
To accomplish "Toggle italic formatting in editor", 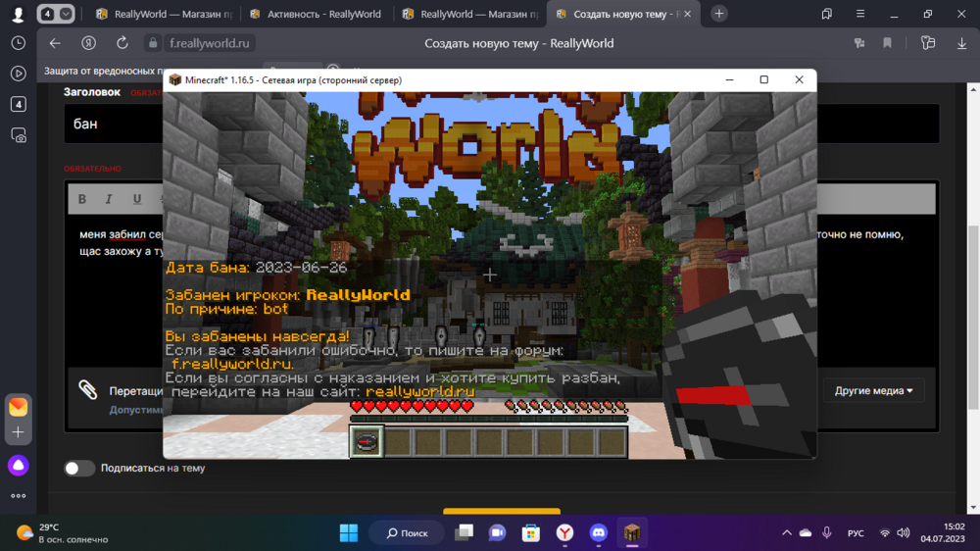I will coord(109,199).
